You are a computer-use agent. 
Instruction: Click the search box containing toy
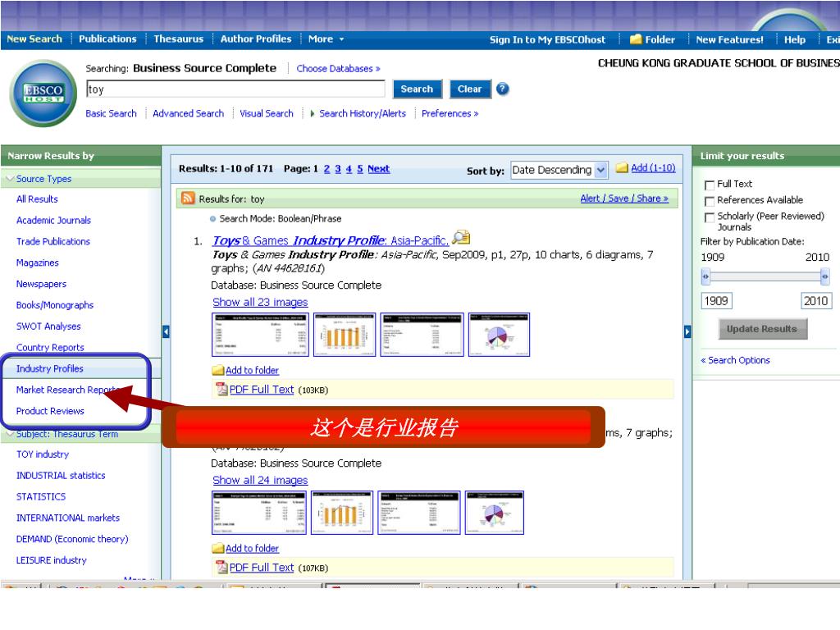click(235, 89)
